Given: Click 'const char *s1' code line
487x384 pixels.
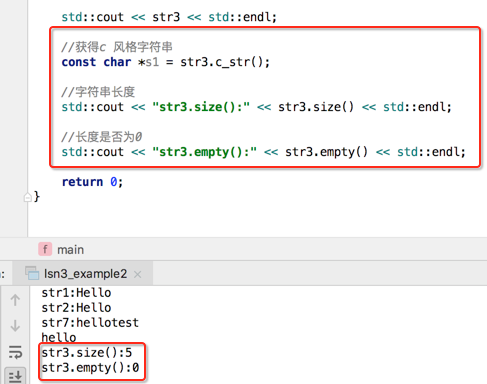Looking at the screenshot, I should [x=165, y=62].
